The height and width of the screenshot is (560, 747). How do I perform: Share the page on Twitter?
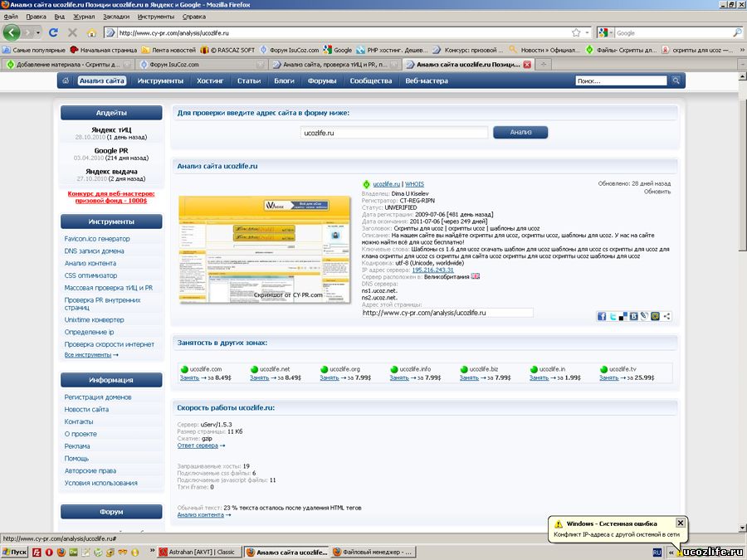pyautogui.click(x=613, y=316)
